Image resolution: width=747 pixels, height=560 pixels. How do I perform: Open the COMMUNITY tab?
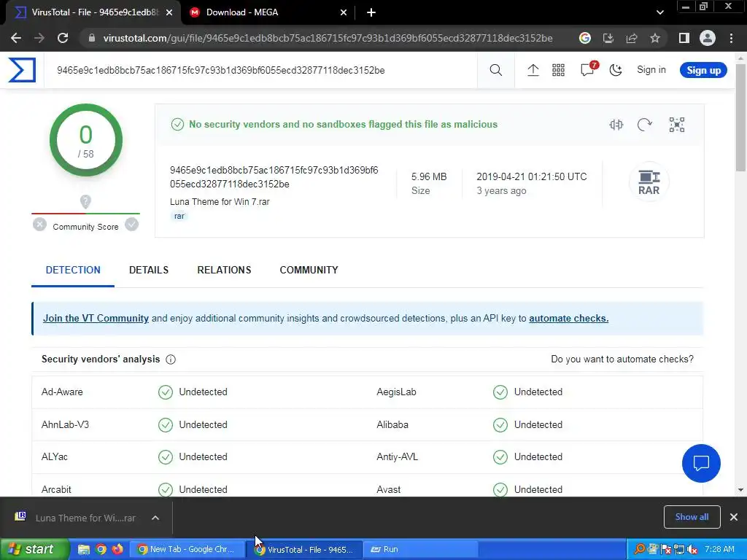click(x=309, y=270)
